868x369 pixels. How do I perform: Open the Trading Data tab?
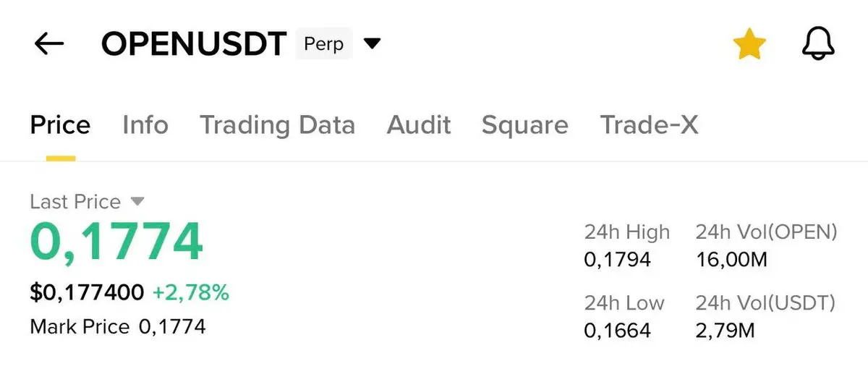tap(277, 125)
